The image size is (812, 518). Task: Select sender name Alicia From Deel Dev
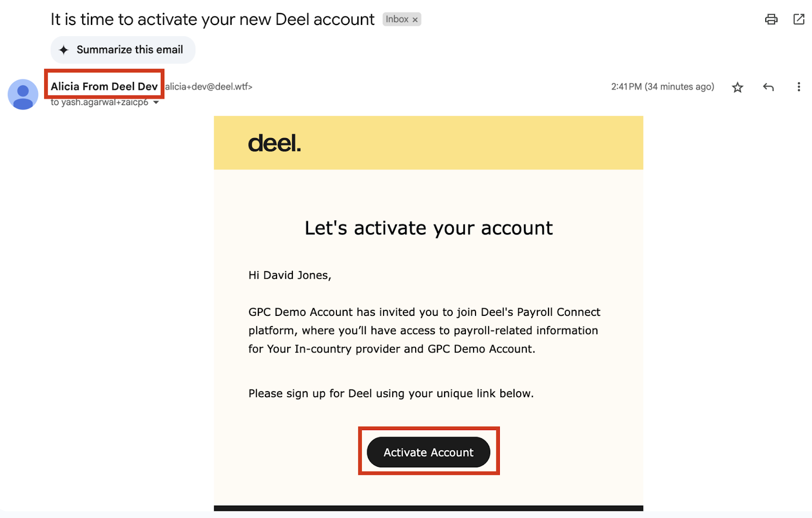tap(104, 86)
